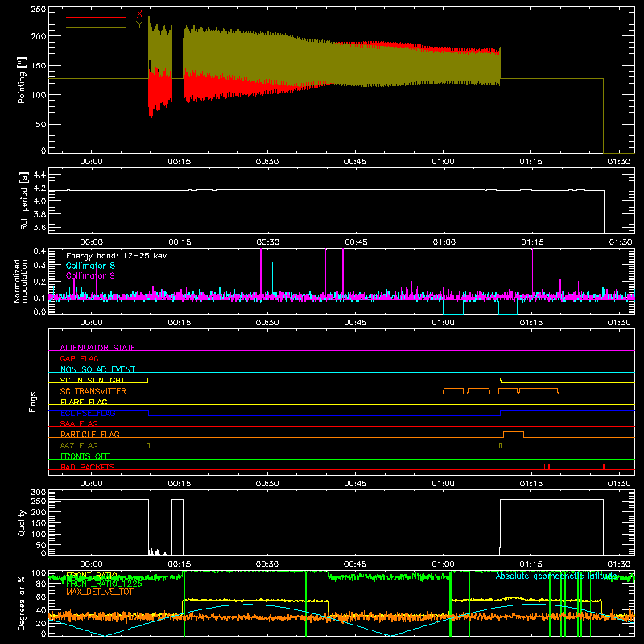Select the 'Collimator 8' legend label
Image resolution: width=644 pixels, height=644 pixels.
pos(90,266)
